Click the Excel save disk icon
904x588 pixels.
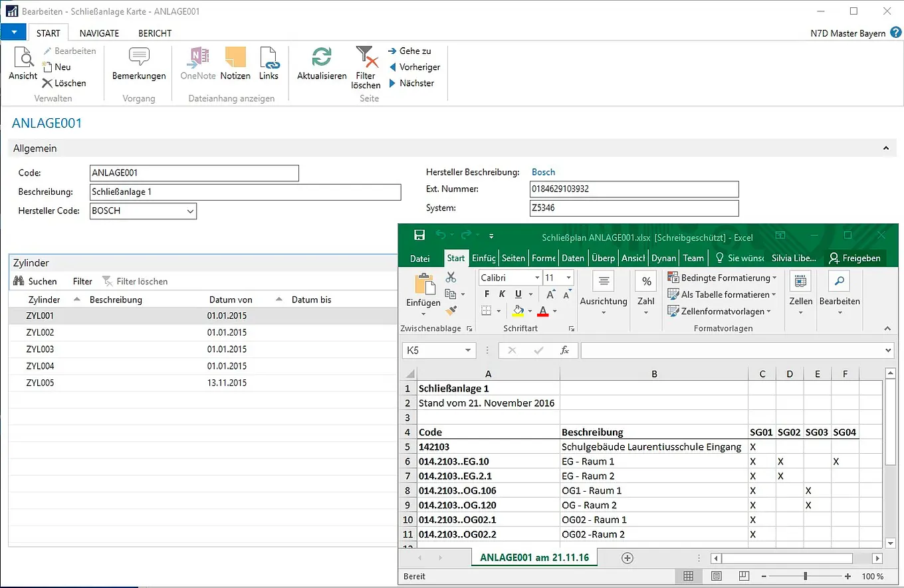pos(419,235)
